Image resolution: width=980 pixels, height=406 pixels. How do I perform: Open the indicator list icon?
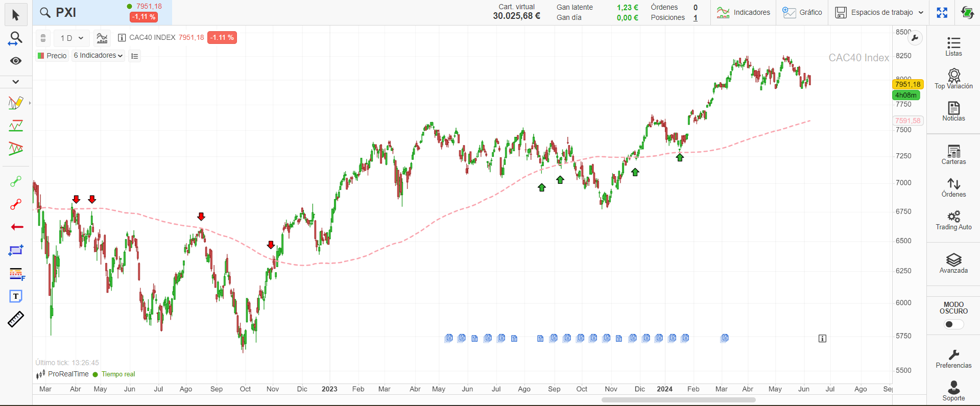134,56
